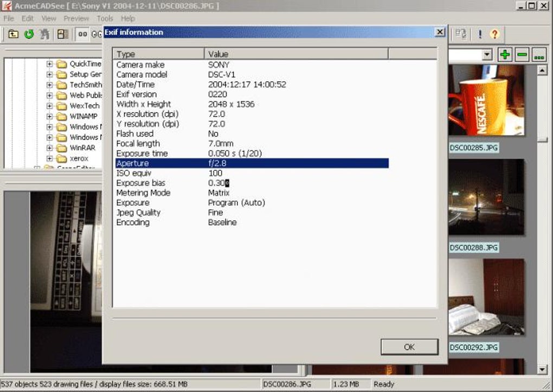
Task: Open the dropdown arrow beside plus button
Action: (x=487, y=55)
